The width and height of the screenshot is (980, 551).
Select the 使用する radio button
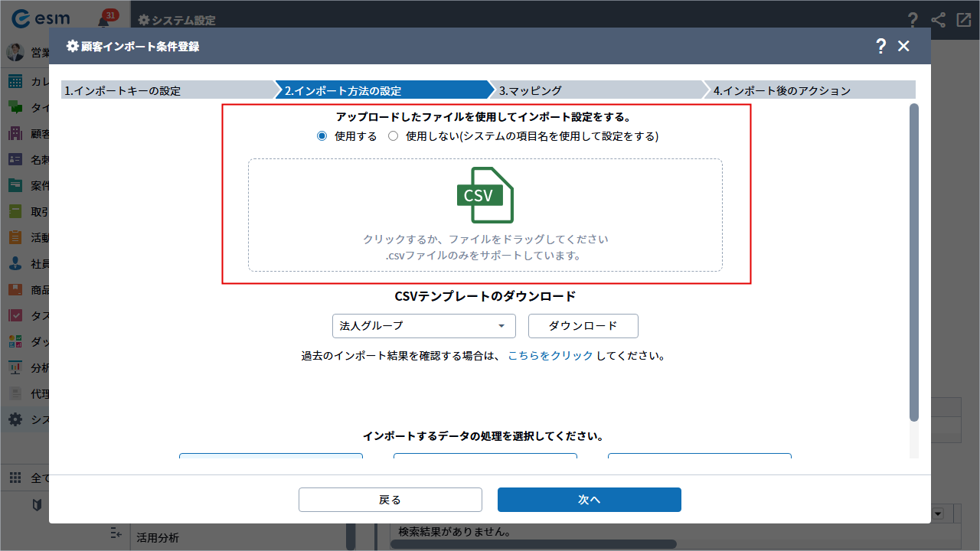pos(322,136)
